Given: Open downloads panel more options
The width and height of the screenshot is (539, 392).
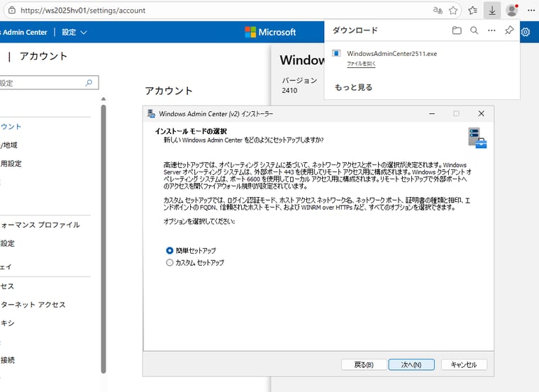Looking at the screenshot, I should pos(491,30).
